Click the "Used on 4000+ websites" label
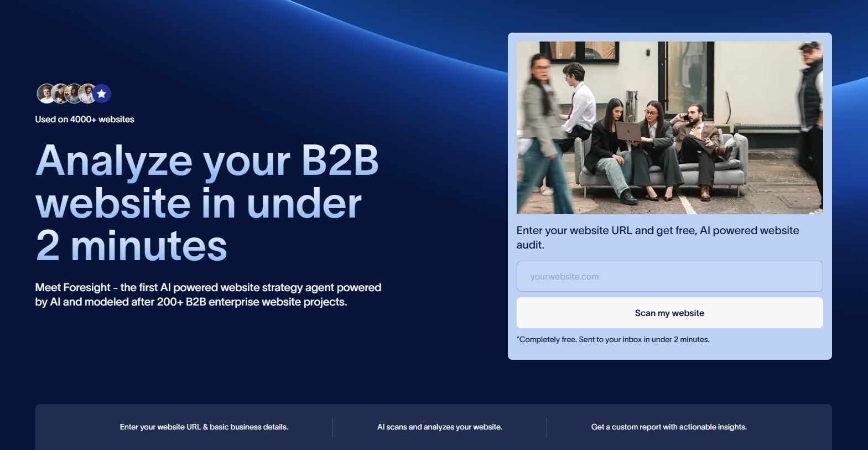 point(85,120)
